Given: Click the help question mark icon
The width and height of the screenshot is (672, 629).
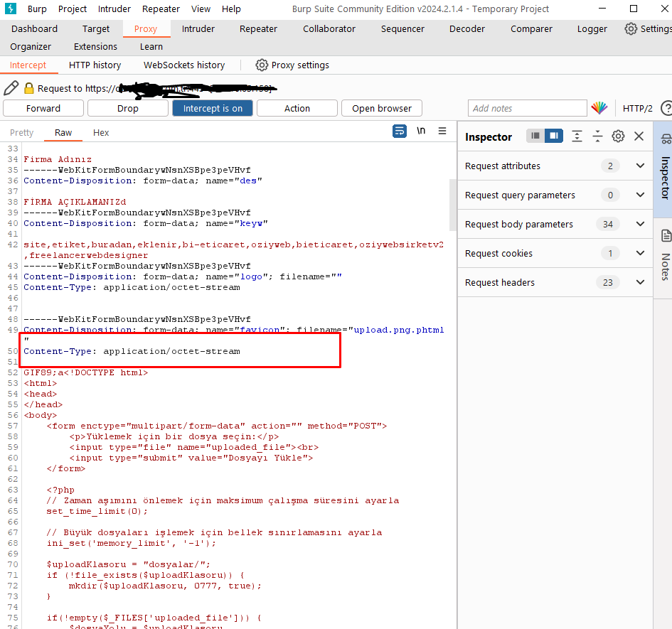Looking at the screenshot, I should (666, 108).
